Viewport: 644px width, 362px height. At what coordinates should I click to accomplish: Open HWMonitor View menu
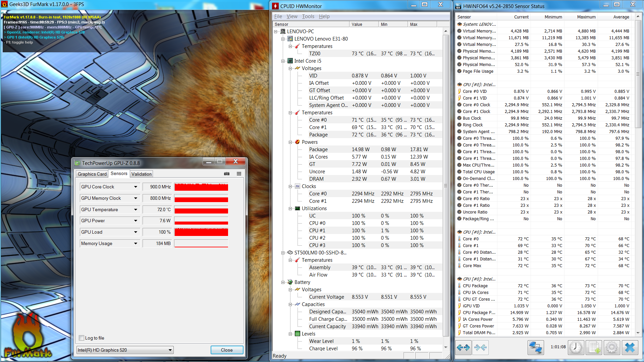292,16
